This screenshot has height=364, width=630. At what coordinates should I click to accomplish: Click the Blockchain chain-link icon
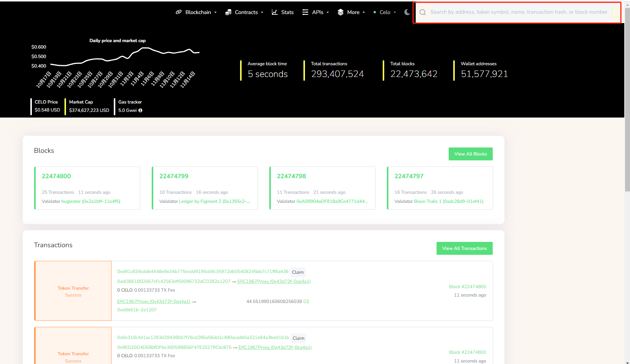point(179,12)
